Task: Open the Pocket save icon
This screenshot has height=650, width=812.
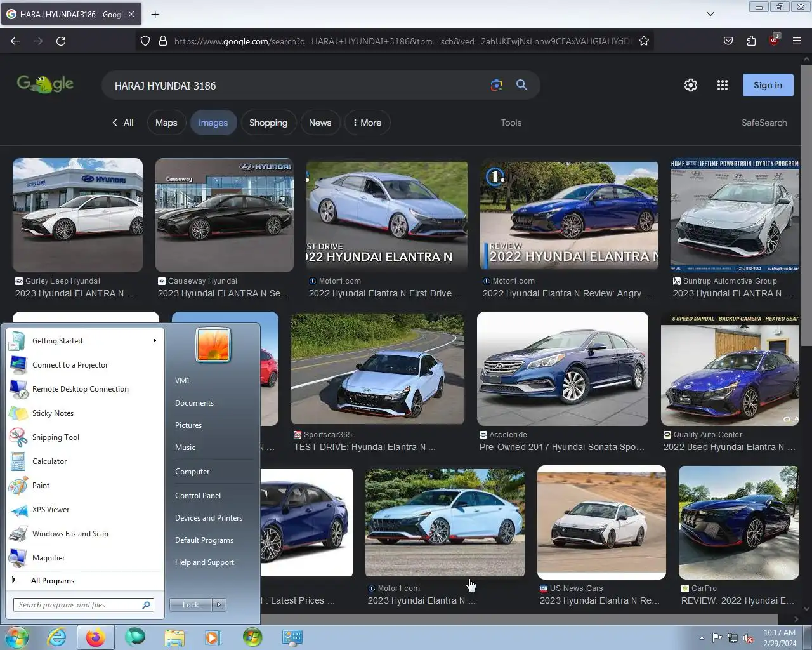Action: [728, 41]
